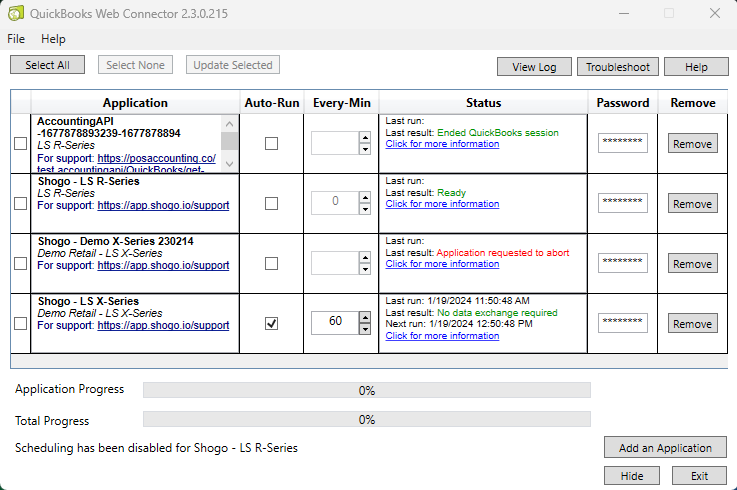Open the File menu
Screen dimensions: 737x490
tap(16, 39)
